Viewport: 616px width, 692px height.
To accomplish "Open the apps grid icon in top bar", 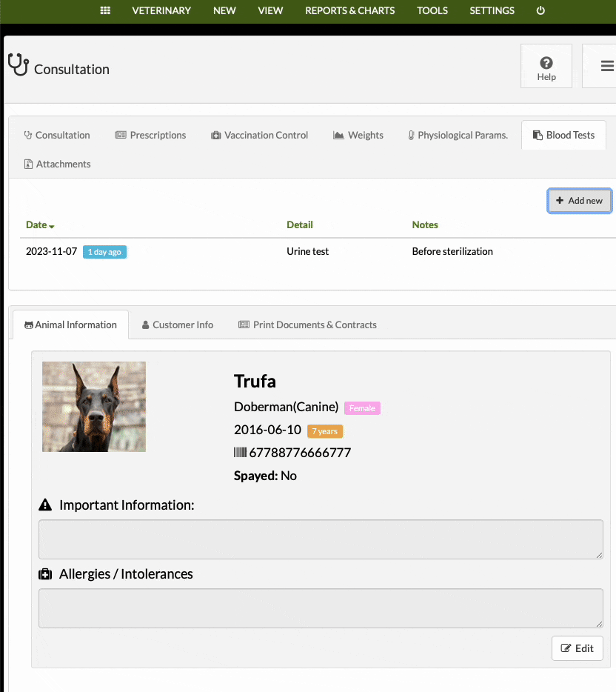I will pos(105,10).
